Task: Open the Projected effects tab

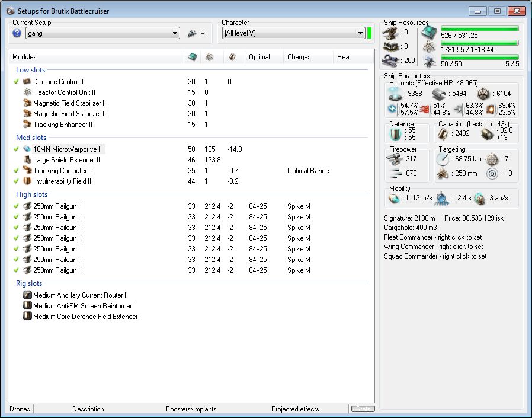Action: tap(295, 409)
